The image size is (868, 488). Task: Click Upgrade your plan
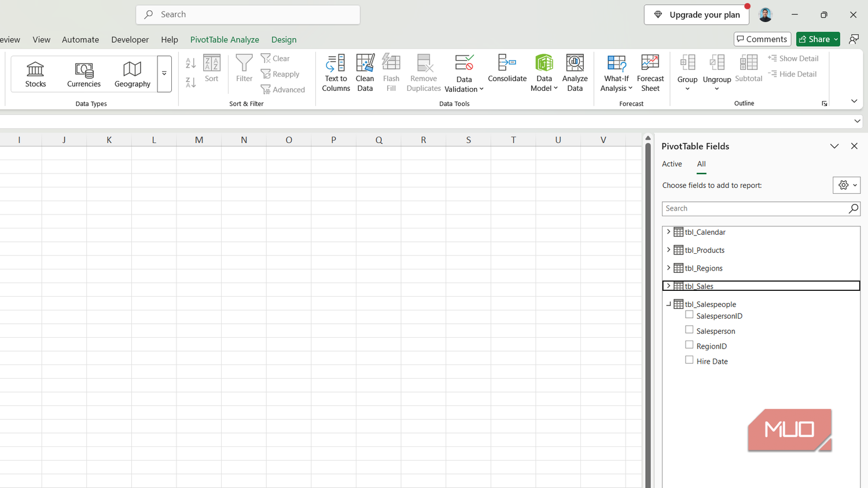[697, 14]
